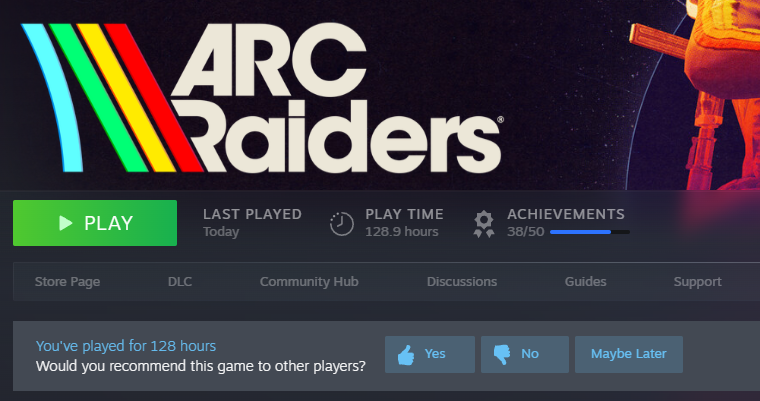Open the Store Page link
Screen dimensions: 760x401
tap(67, 282)
